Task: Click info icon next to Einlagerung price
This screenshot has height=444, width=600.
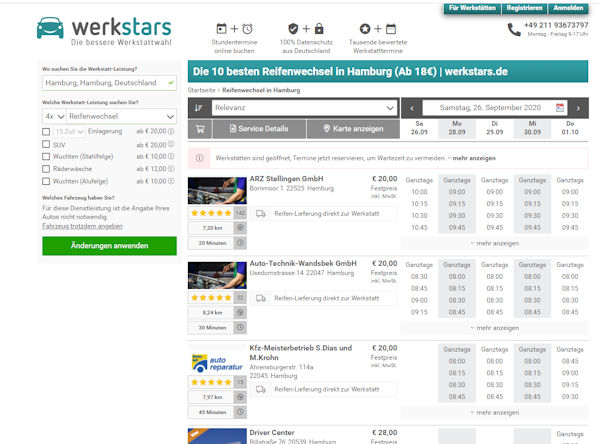Action: tap(171, 131)
